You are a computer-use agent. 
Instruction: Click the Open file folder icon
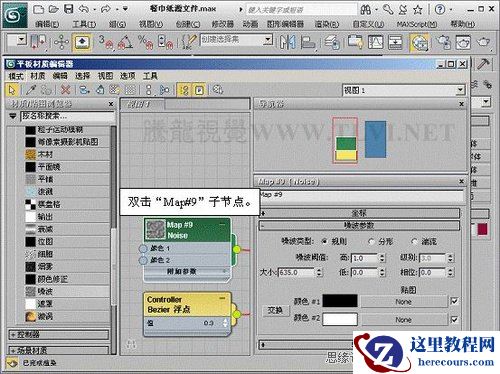click(54, 9)
